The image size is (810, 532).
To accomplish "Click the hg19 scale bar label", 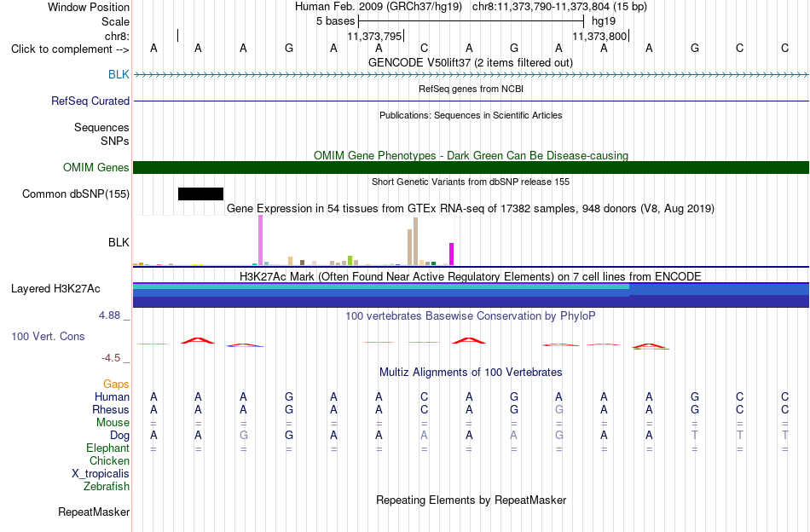I will coord(604,21).
